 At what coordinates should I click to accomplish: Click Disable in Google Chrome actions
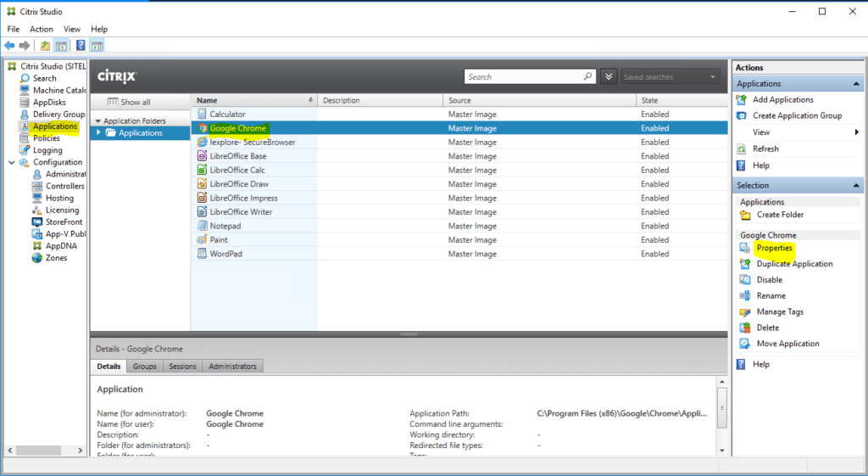point(770,280)
